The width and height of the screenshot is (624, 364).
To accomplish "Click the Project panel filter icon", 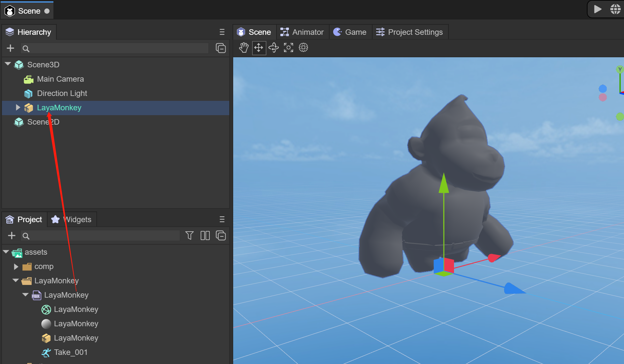I will coord(190,236).
